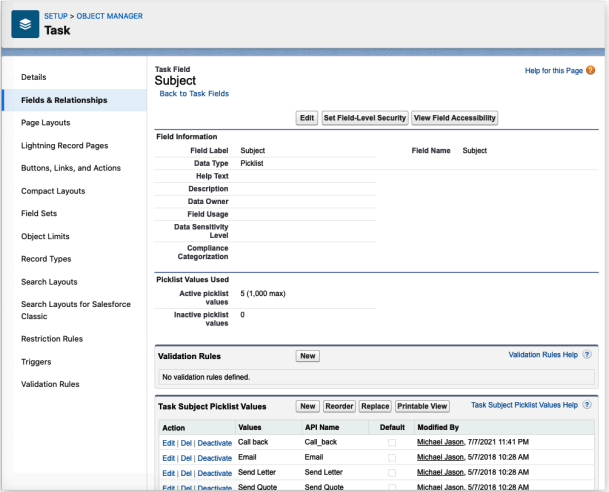Click Deactivate link for Call back value

(x=214, y=443)
